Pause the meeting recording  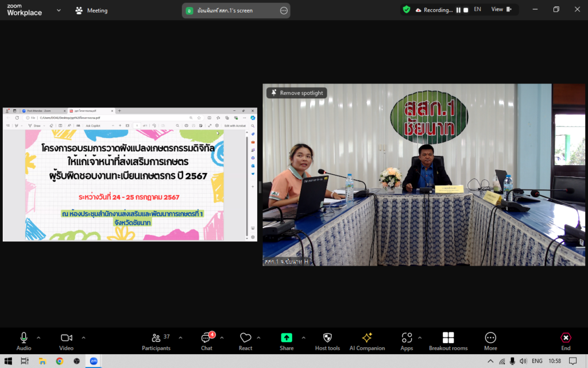[x=458, y=10]
